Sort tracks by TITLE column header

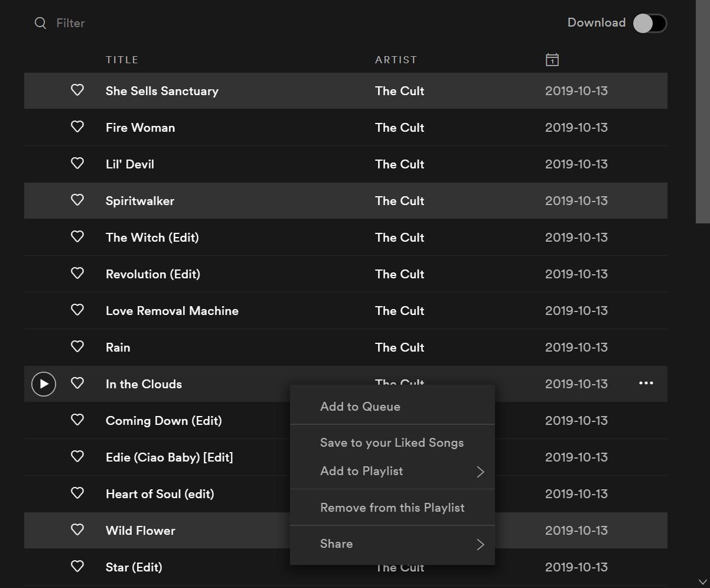(122, 60)
